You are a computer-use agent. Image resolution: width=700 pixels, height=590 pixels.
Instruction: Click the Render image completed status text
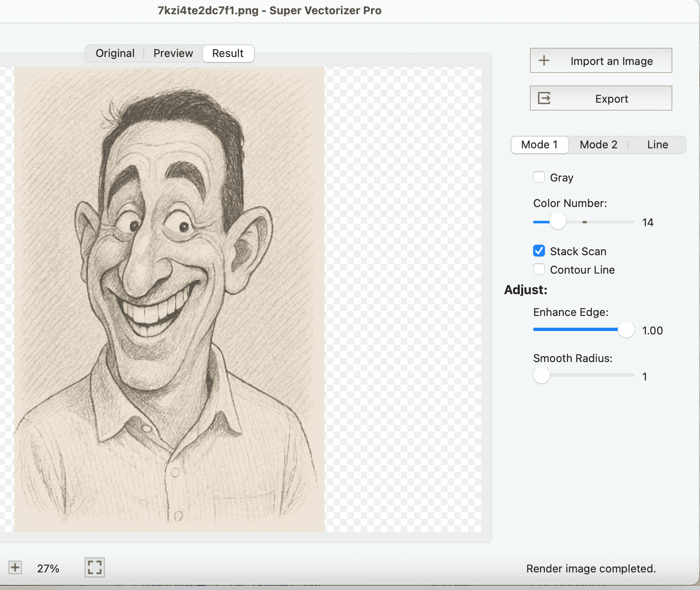[591, 569]
